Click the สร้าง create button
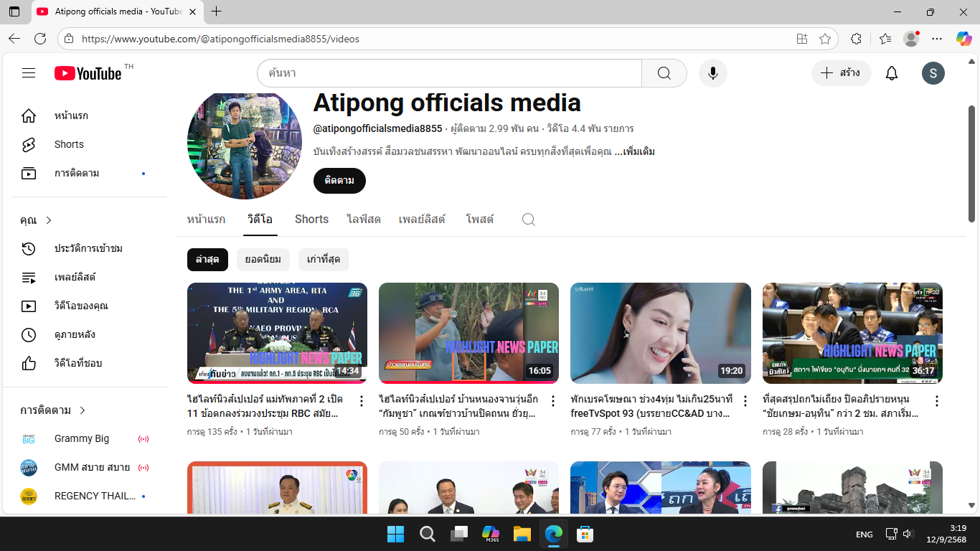This screenshot has width=980, height=551. pos(841,73)
